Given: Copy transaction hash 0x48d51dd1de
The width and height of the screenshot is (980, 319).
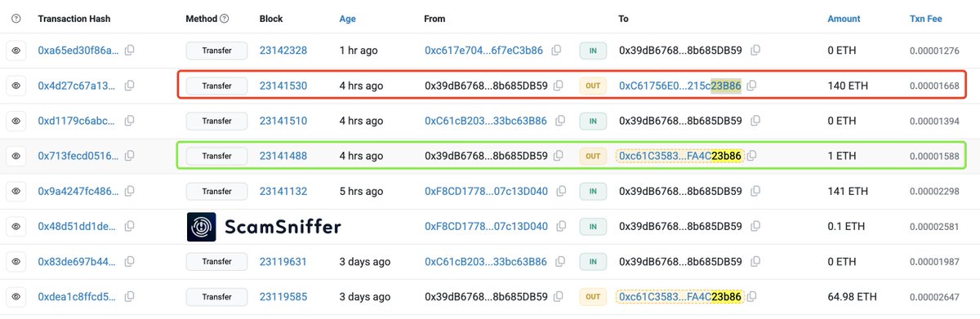Looking at the screenshot, I should pyautogui.click(x=129, y=226).
